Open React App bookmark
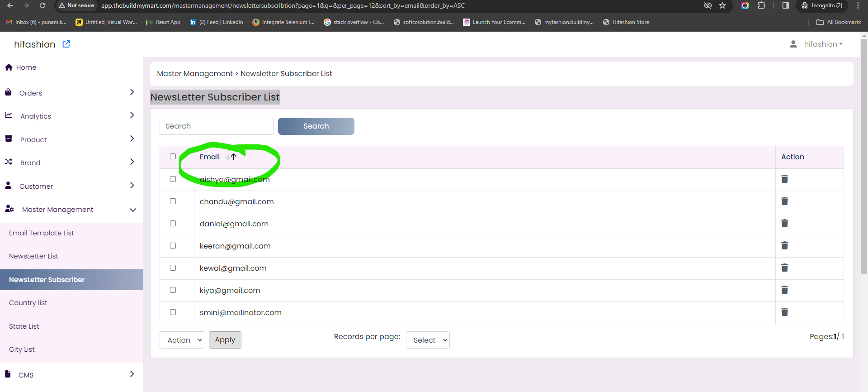 click(x=163, y=22)
